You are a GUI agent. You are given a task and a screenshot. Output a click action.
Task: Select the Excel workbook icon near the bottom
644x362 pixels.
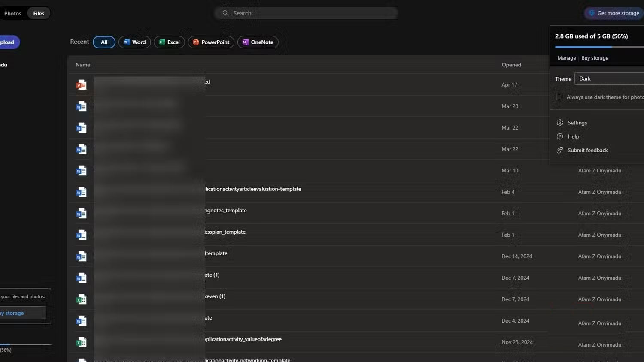tap(81, 342)
